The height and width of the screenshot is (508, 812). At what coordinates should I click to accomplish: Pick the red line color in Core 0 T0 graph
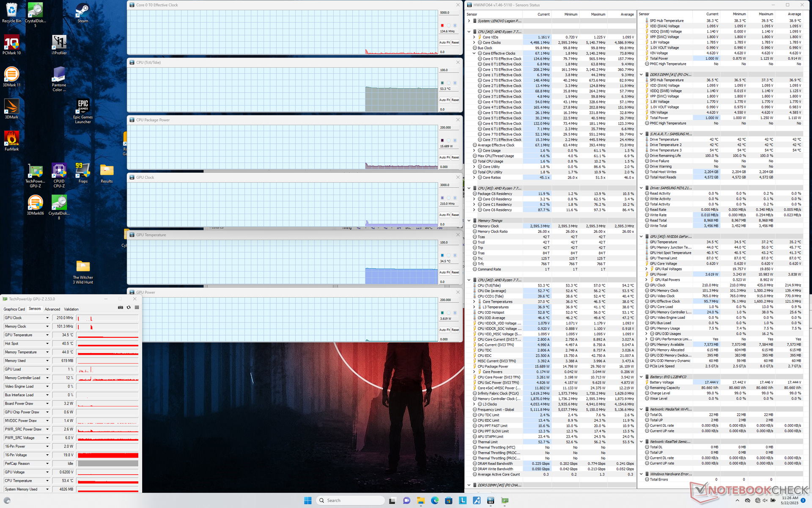[x=442, y=25]
